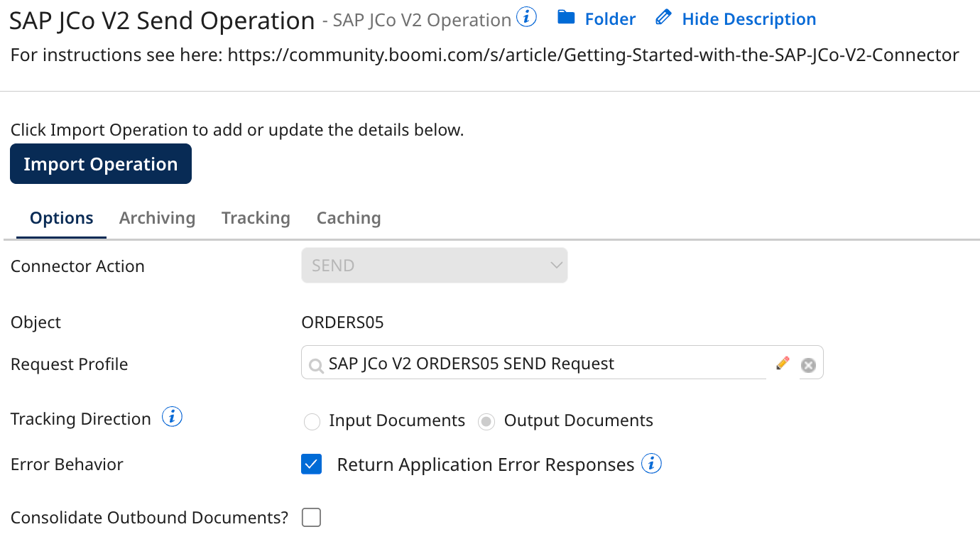Edit the Request Profile using the pencil icon
Image resolution: width=980 pixels, height=544 pixels.
[x=782, y=363]
